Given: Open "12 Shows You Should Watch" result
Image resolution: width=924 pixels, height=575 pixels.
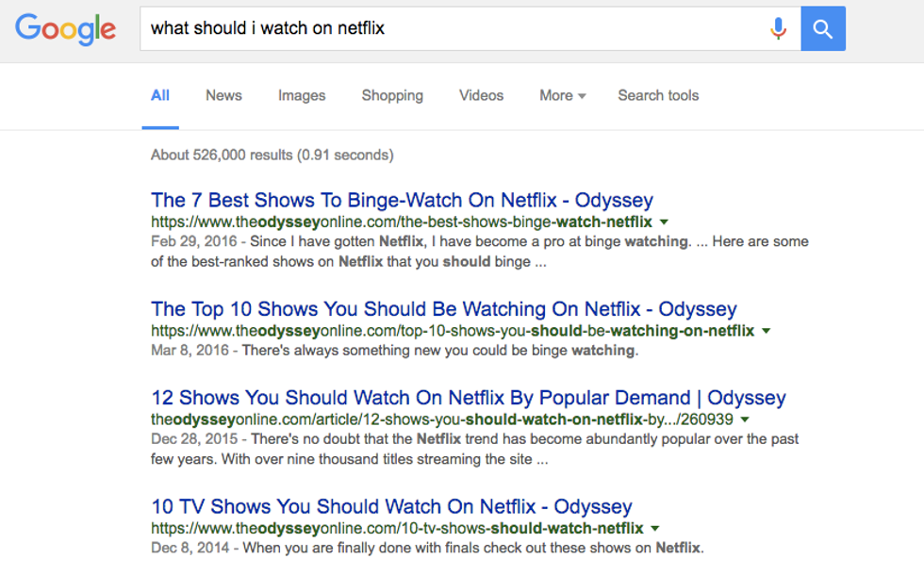Looking at the screenshot, I should point(468,398).
